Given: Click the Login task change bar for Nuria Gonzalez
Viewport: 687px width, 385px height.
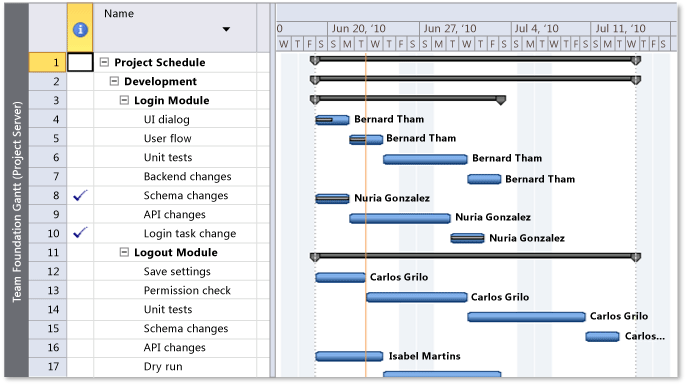Looking at the screenshot, I should [x=467, y=238].
